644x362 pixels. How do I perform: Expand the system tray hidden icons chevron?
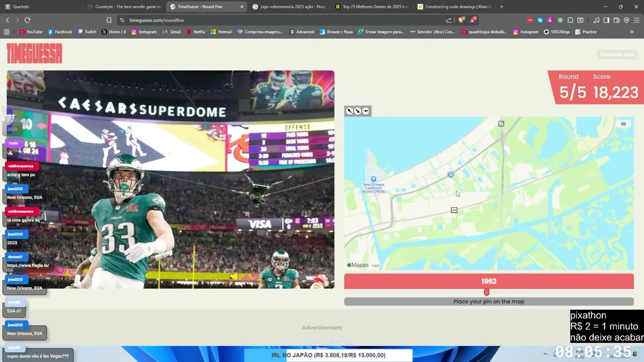[x=545, y=354]
